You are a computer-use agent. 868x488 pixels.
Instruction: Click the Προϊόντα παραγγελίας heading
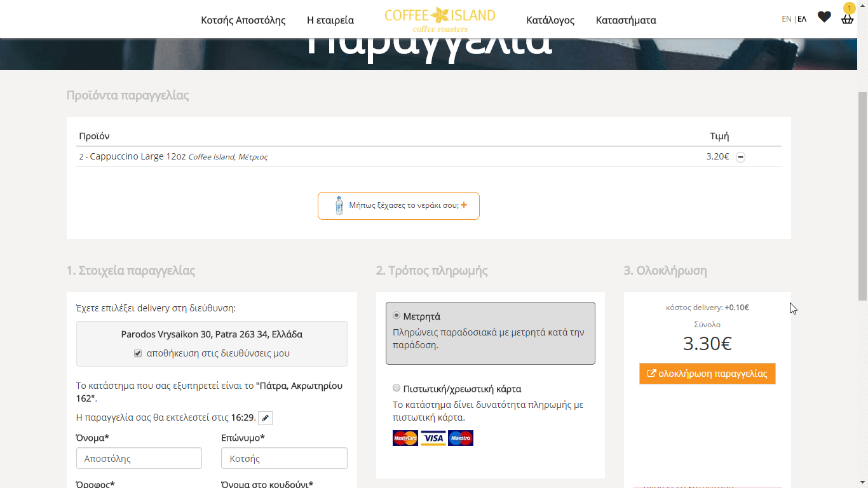(128, 95)
